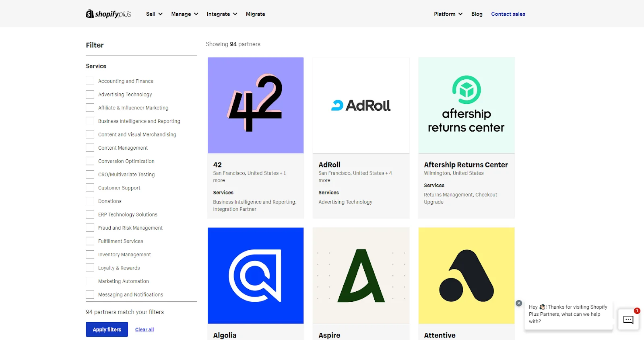Click 'Wilmington, United States' location text
The image size is (644, 340).
(454, 173)
